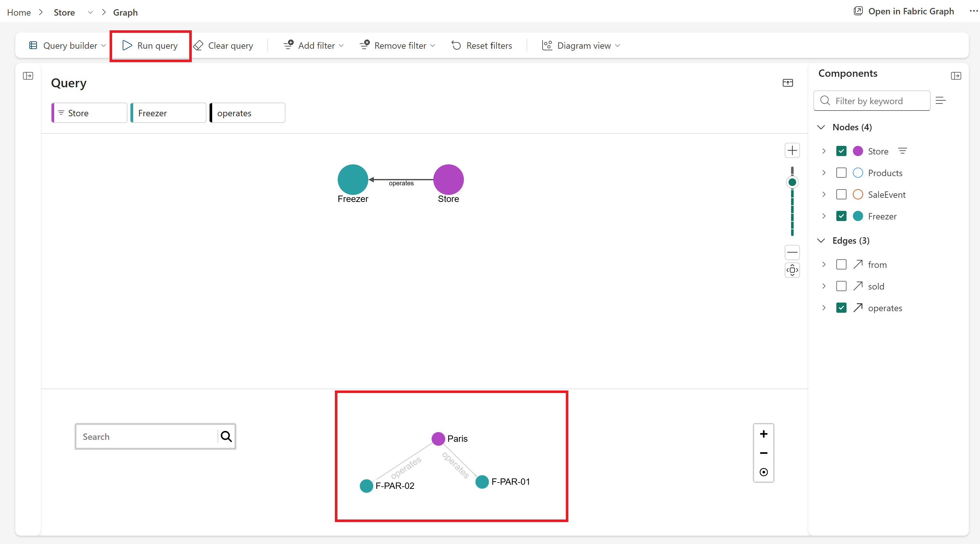Click the operates query chip
The height and width of the screenshot is (544, 980).
click(247, 113)
